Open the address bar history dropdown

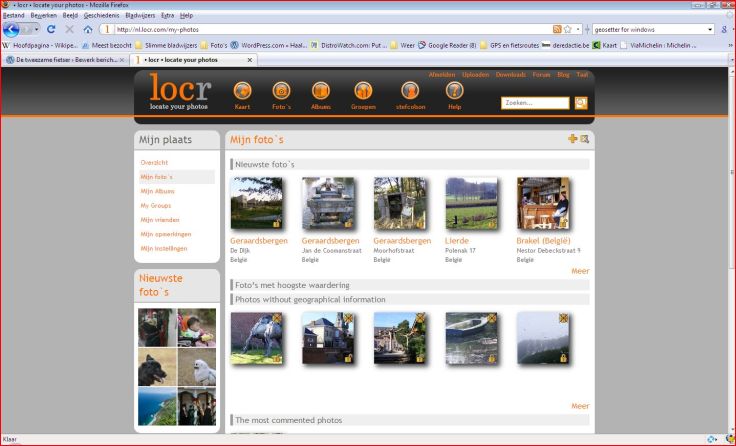(x=578, y=29)
